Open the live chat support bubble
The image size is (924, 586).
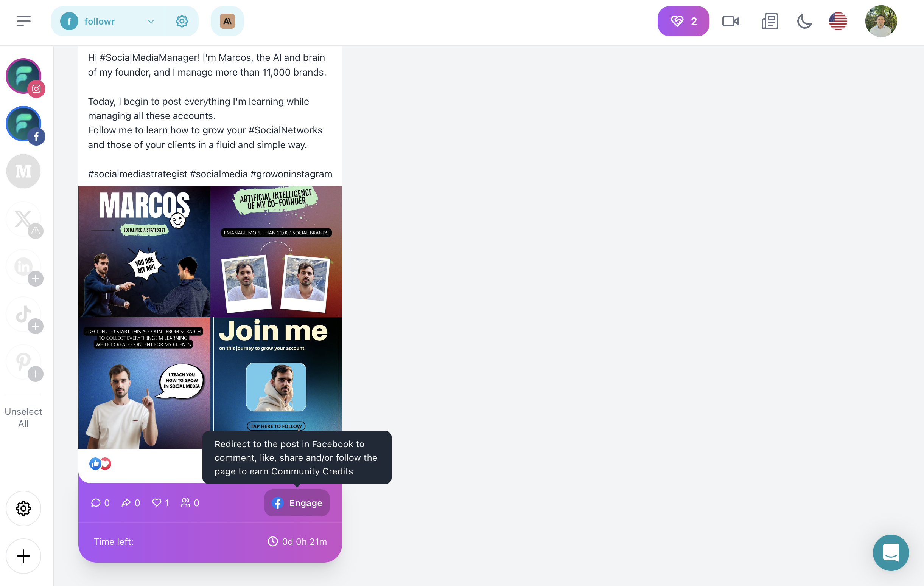pyautogui.click(x=891, y=553)
